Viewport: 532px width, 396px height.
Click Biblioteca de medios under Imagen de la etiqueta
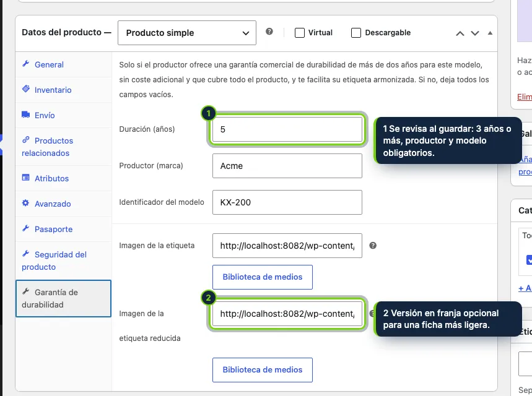(x=263, y=277)
